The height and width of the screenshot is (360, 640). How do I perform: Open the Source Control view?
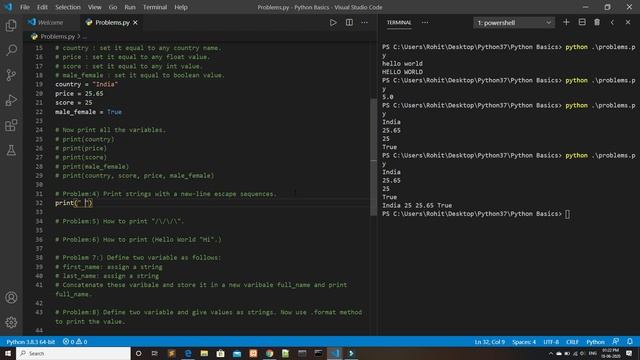coord(11,75)
